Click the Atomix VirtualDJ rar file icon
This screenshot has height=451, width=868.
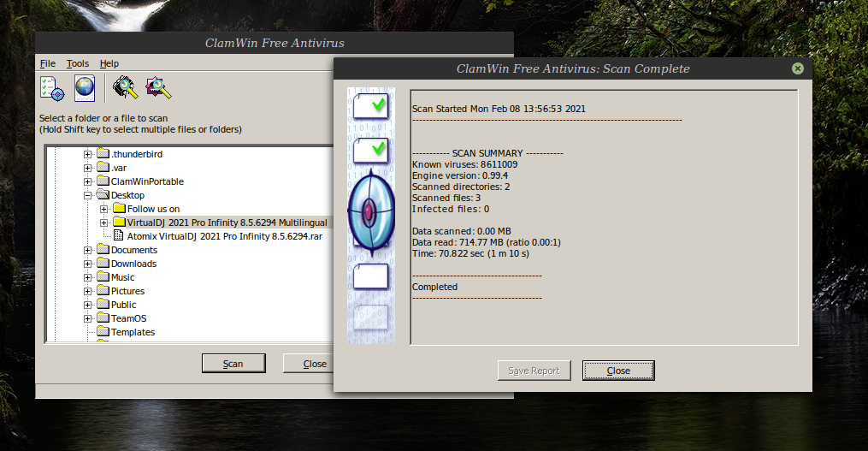(x=119, y=236)
